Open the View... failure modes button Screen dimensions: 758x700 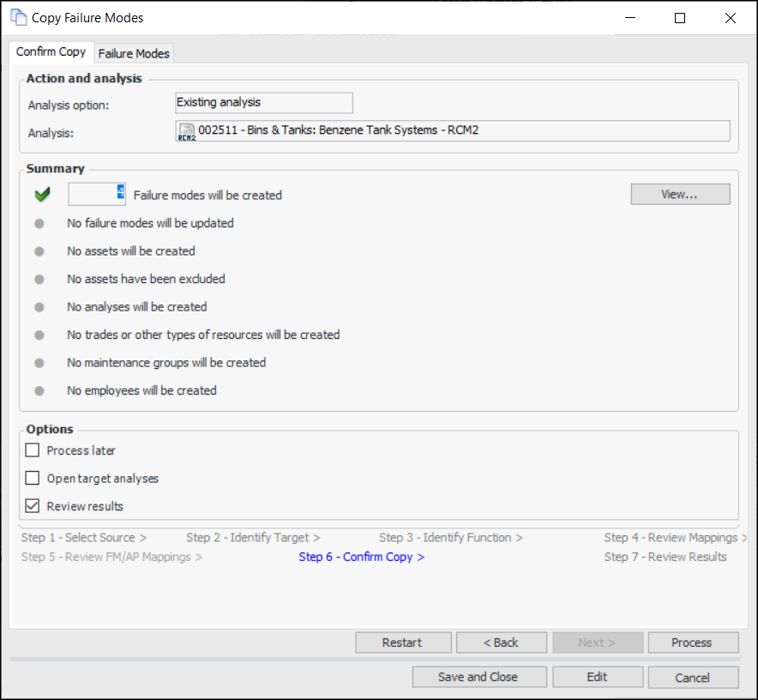[680, 194]
